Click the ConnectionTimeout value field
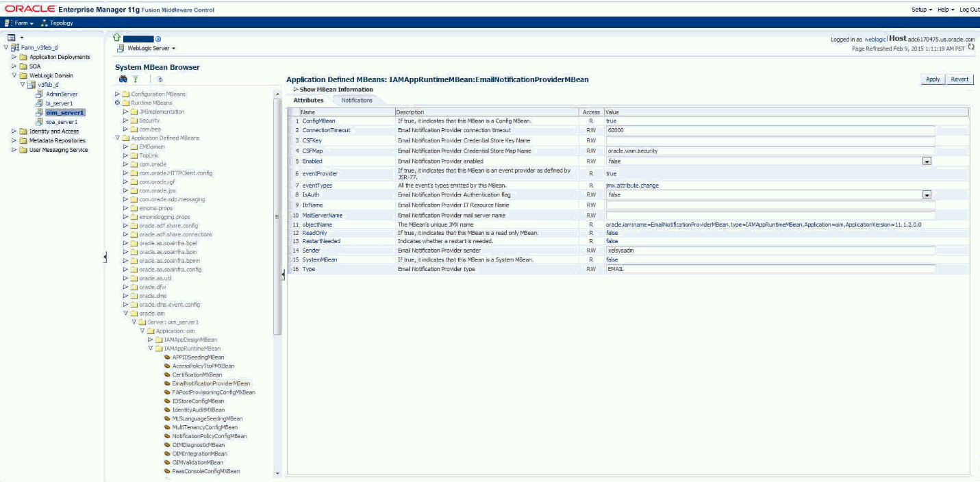This screenshot has height=482, width=980. tap(770, 130)
